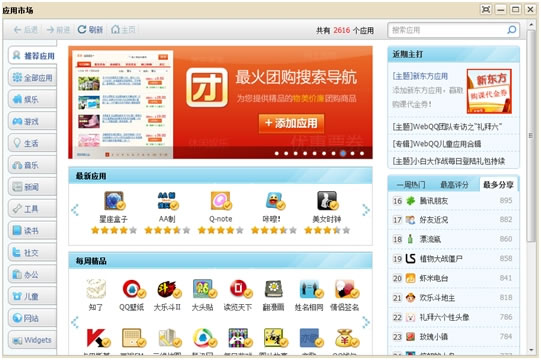Open 虾米电台 in ranking list
The image size is (541, 360).
click(453, 278)
